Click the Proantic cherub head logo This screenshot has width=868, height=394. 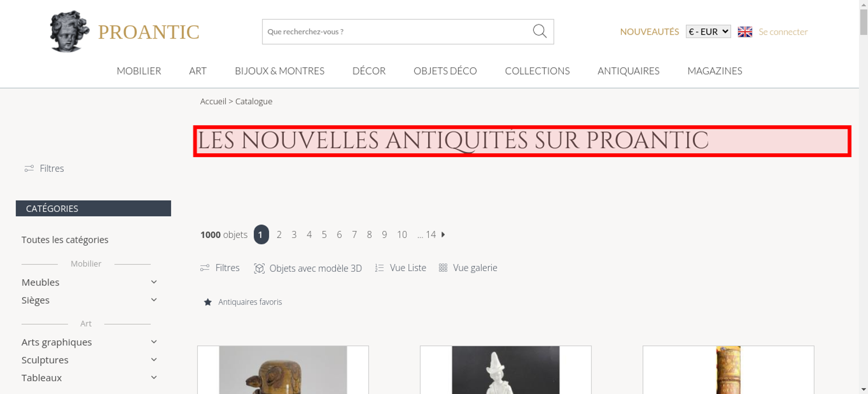pos(69,31)
